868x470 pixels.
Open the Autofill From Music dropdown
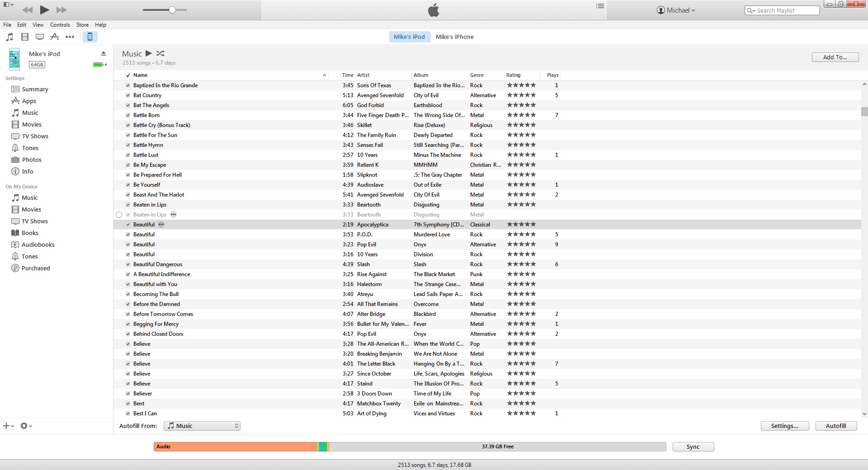point(202,426)
